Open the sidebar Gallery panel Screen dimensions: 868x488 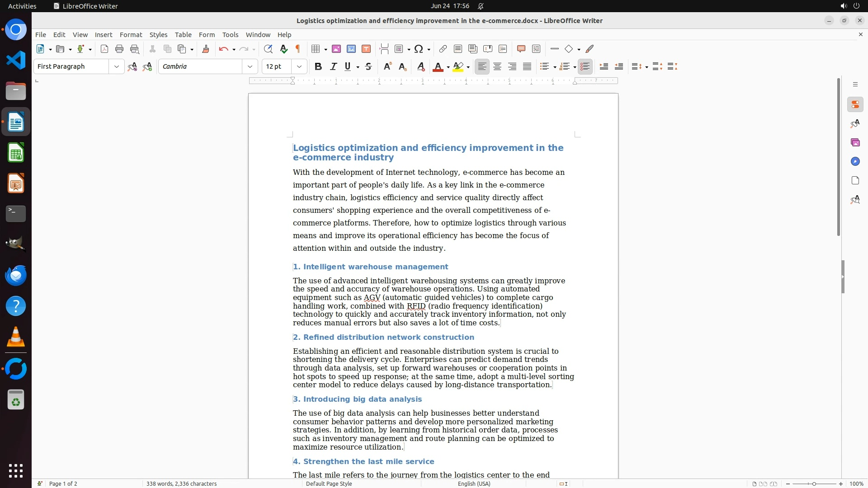pos(855,143)
